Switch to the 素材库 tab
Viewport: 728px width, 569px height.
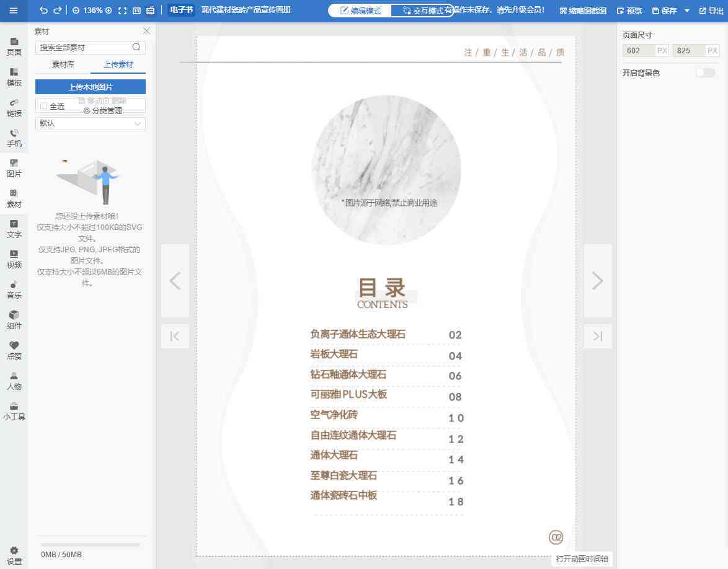(x=63, y=64)
